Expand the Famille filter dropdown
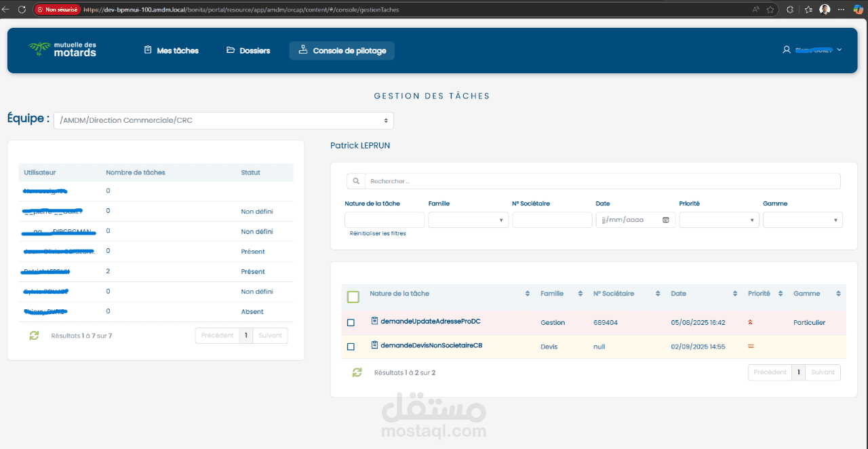The height and width of the screenshot is (449, 868). click(x=468, y=220)
